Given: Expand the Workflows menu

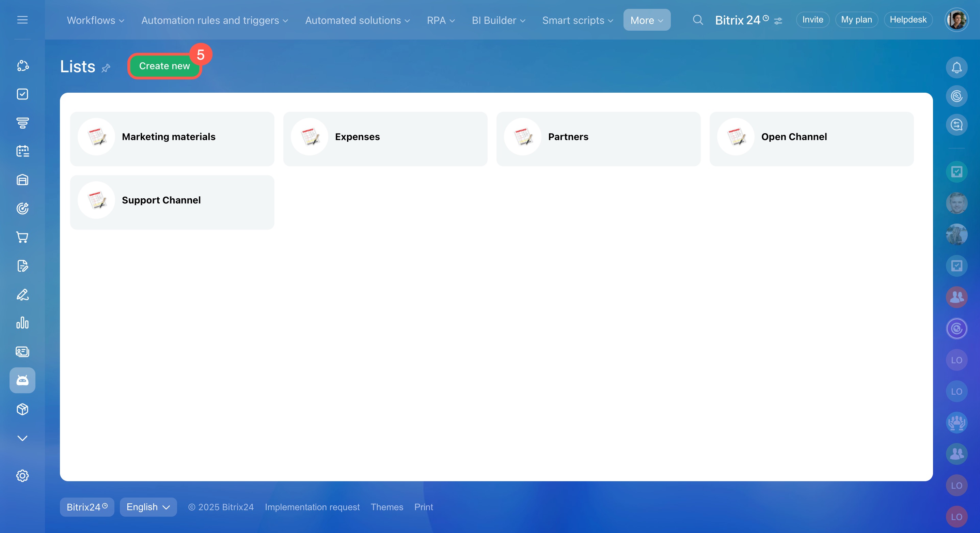Looking at the screenshot, I should click(95, 20).
